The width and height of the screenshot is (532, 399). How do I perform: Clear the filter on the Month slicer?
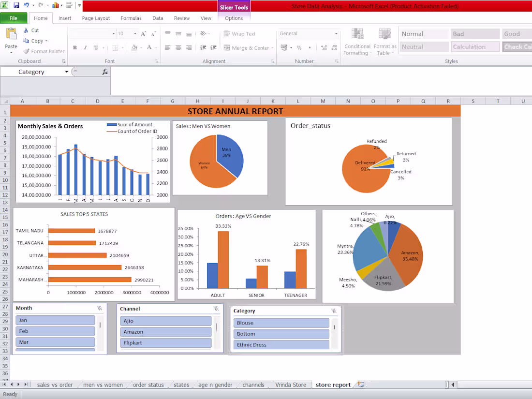click(x=100, y=308)
